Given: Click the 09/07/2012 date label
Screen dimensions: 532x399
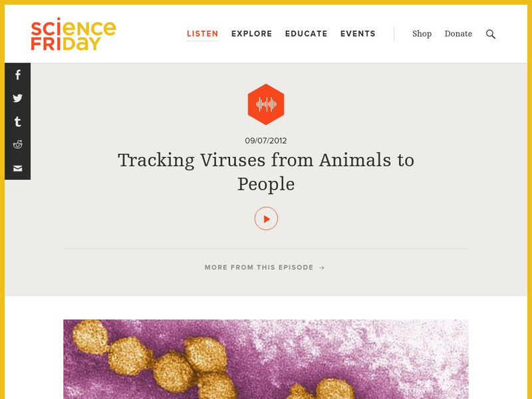Looking at the screenshot, I should [266, 140].
